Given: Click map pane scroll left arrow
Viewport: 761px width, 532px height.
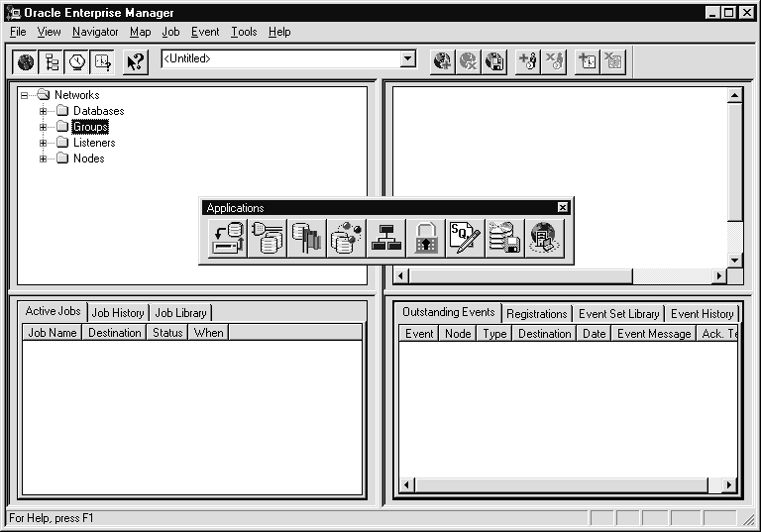Looking at the screenshot, I should tap(400, 276).
